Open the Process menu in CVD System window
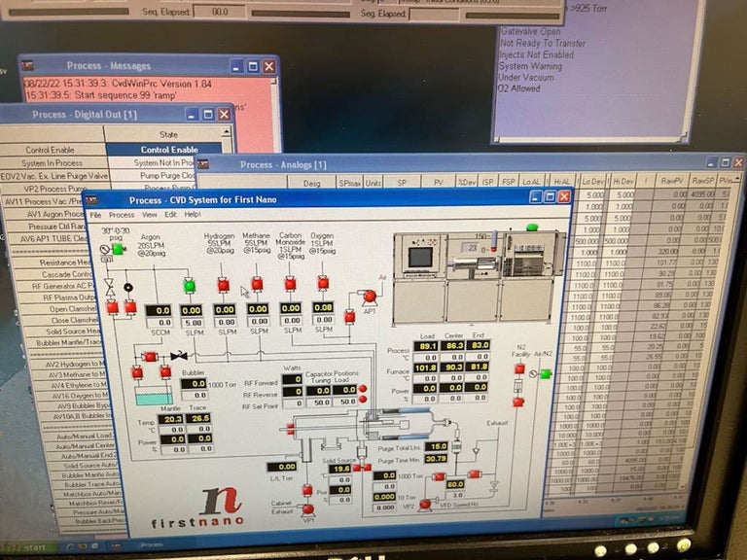Screen dimensions: 747x560 (x=122, y=215)
